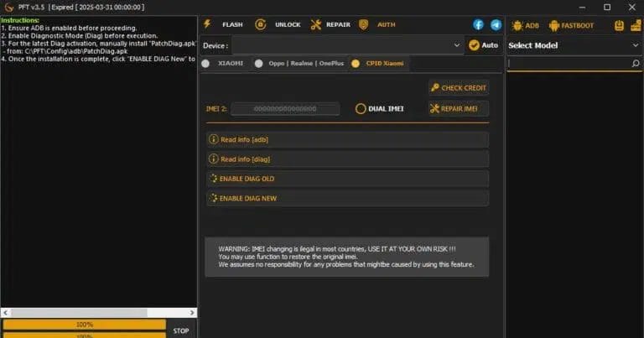
Task: Click the Auth shield icon
Action: 365,24
